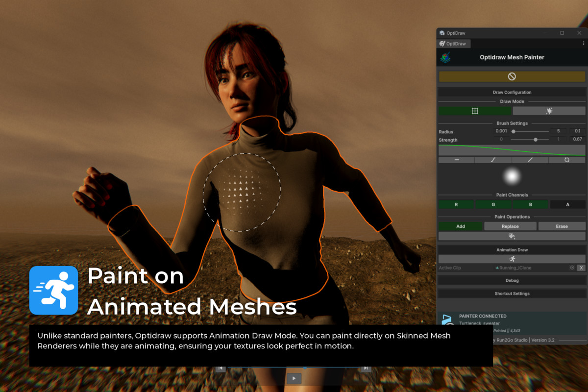Click the animation timeline scrubber handle
The height and width of the screenshot is (392, 588).
(305, 367)
